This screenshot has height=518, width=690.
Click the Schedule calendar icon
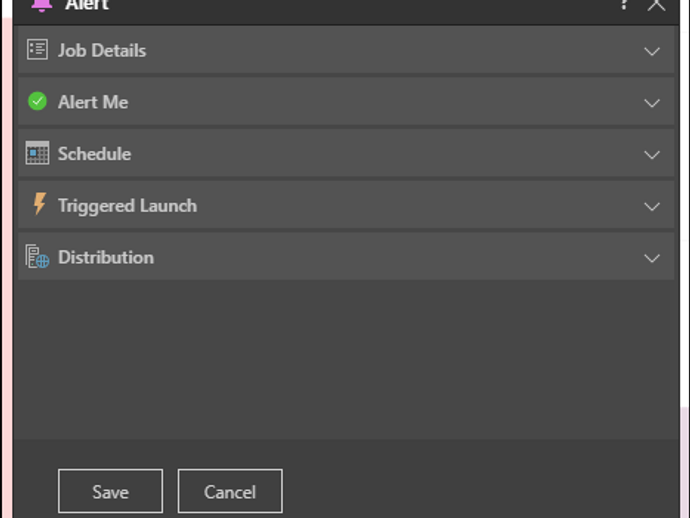click(37, 154)
